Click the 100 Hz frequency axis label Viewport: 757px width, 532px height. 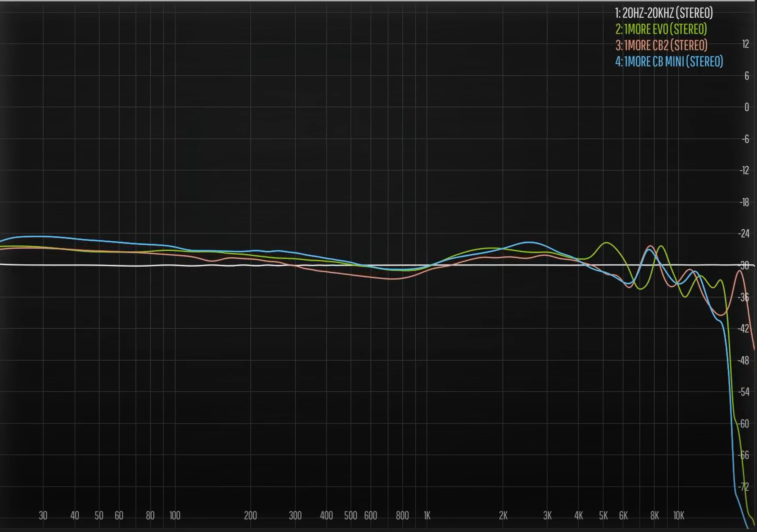point(175,516)
